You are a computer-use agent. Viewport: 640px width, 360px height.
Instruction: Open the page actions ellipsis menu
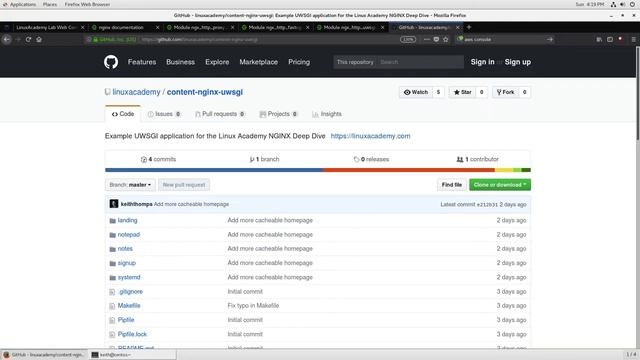(x=427, y=40)
